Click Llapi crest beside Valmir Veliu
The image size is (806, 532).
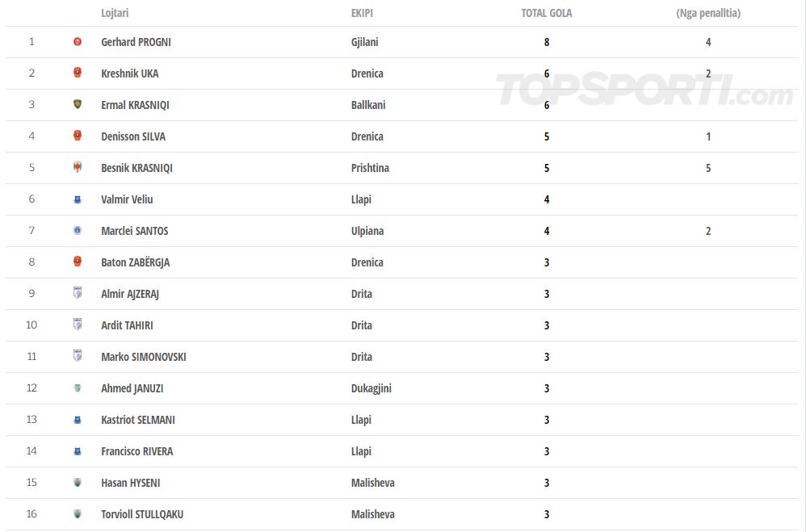click(78, 199)
